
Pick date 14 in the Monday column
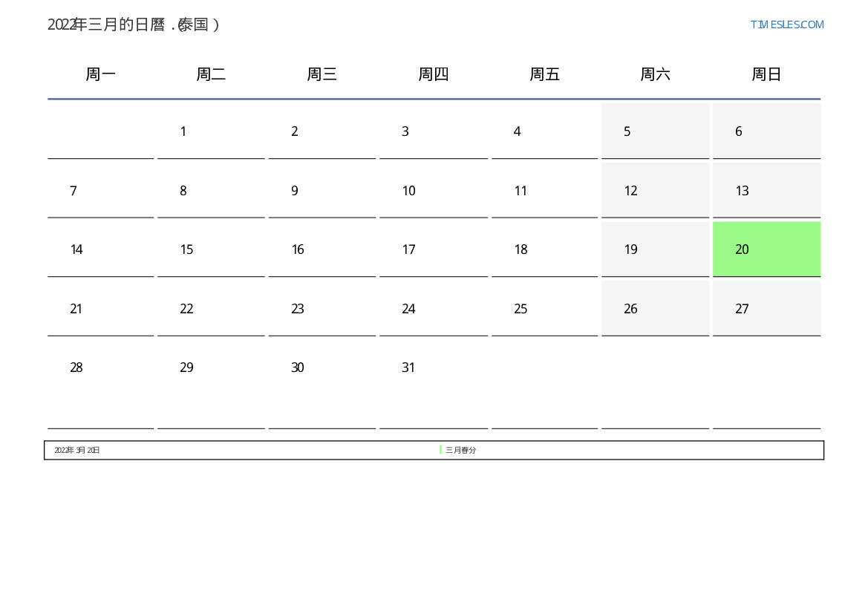pos(100,249)
